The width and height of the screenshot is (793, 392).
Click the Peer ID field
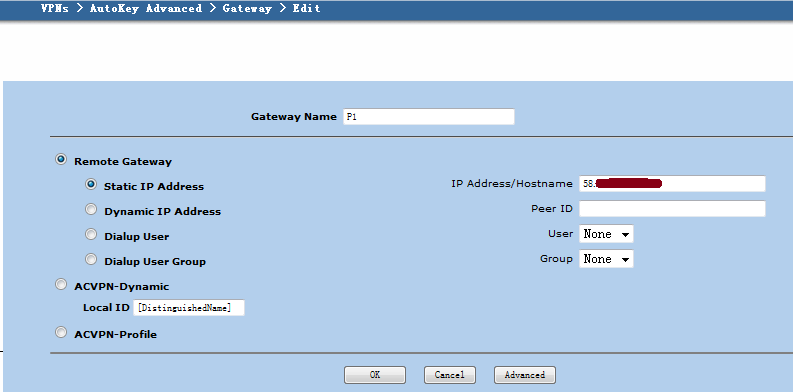pos(672,208)
